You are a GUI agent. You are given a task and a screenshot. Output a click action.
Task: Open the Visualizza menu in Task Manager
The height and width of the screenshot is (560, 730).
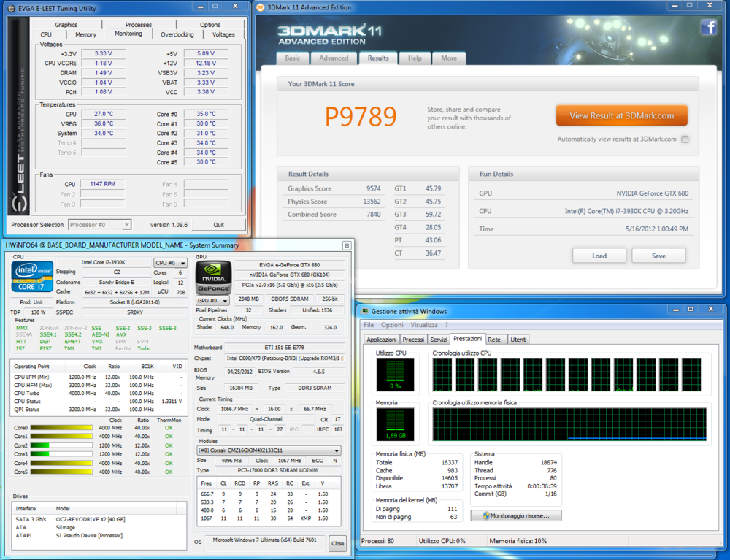pyautogui.click(x=423, y=325)
